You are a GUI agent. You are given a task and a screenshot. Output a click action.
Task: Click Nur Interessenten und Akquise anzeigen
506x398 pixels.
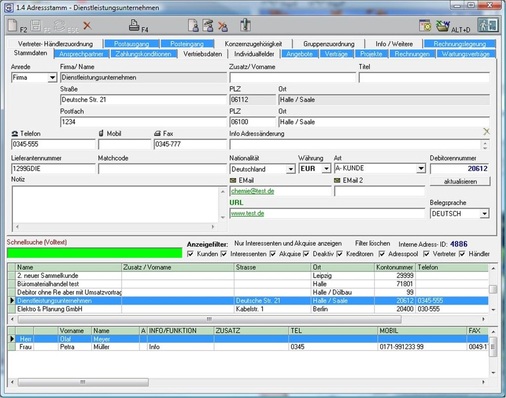(288, 243)
